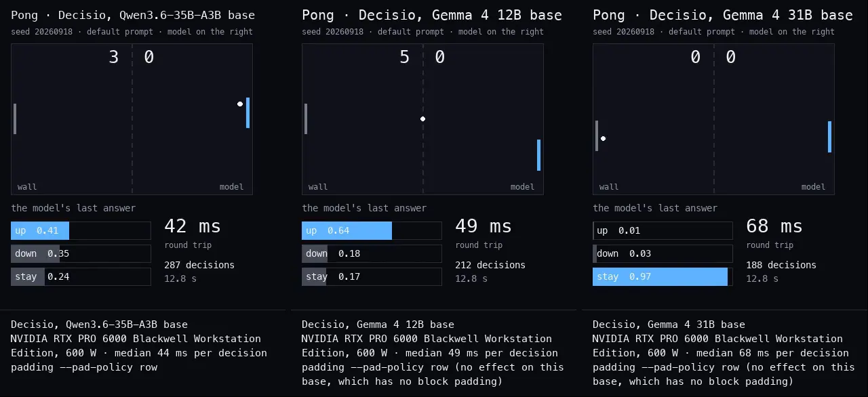Screen dimensions: 868x397
Task: Click the 'model' label in the Gemma 31B game
Action: point(813,187)
